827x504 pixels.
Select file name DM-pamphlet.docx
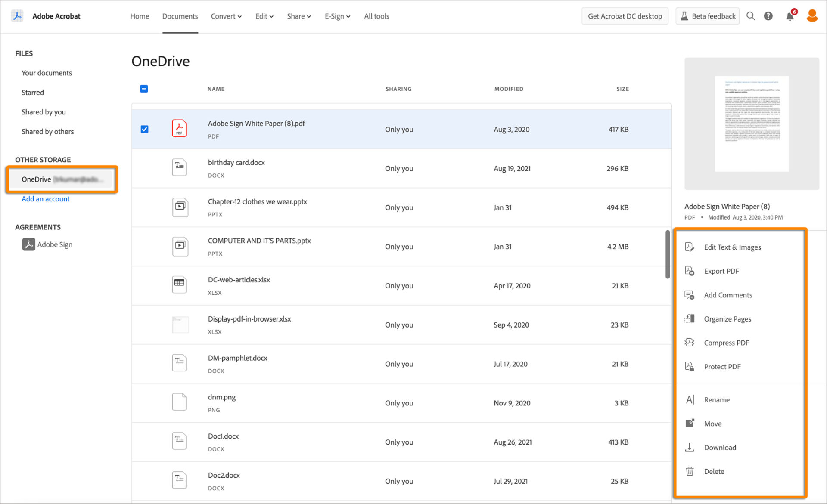click(237, 358)
